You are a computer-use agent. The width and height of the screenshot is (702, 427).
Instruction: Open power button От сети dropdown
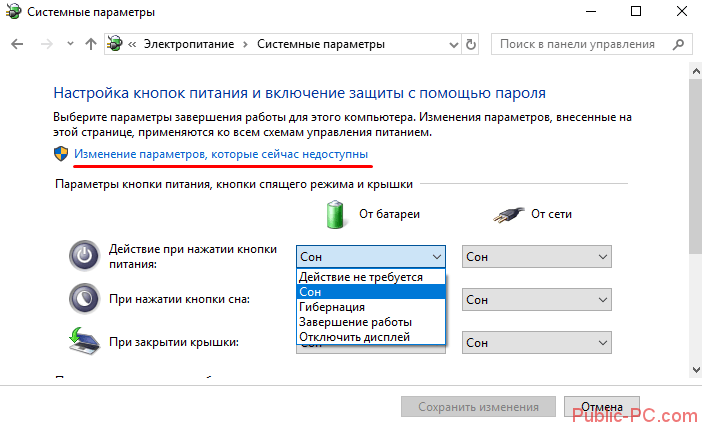point(536,256)
